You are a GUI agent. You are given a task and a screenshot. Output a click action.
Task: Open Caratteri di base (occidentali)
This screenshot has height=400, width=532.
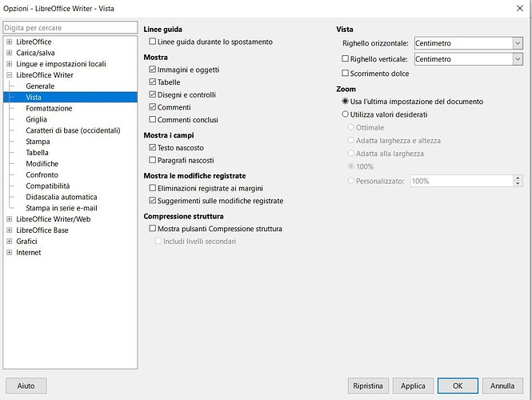coord(73,130)
